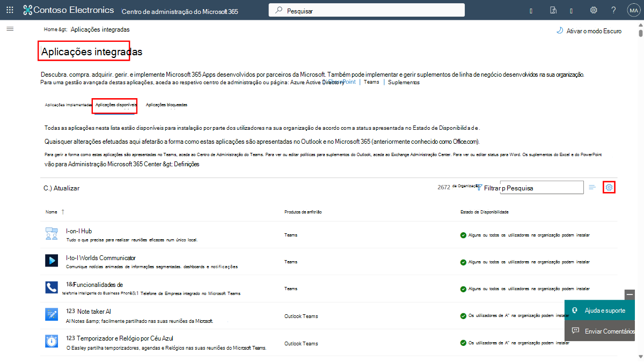Click the list view options icon
The height and width of the screenshot is (362, 644).
pyautogui.click(x=592, y=187)
